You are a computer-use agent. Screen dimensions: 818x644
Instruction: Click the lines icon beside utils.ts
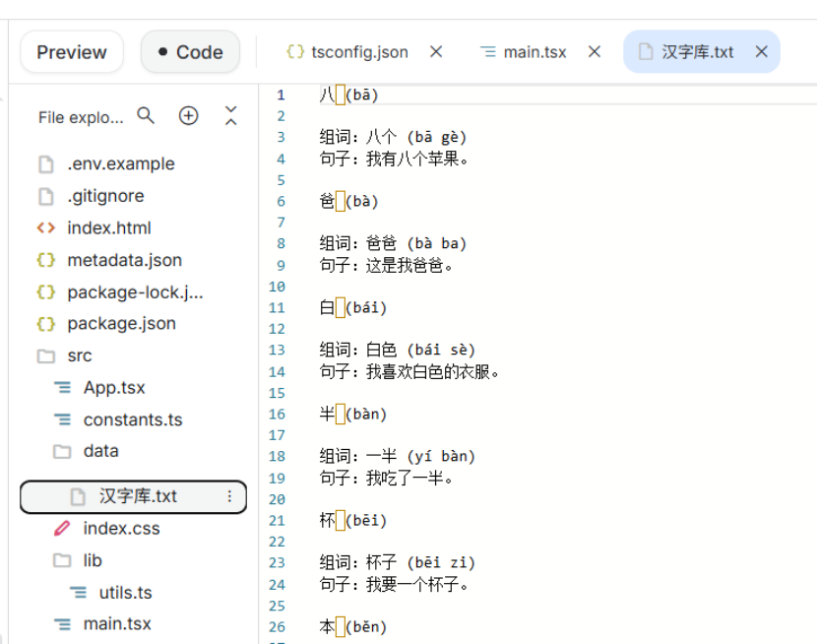pos(79,593)
